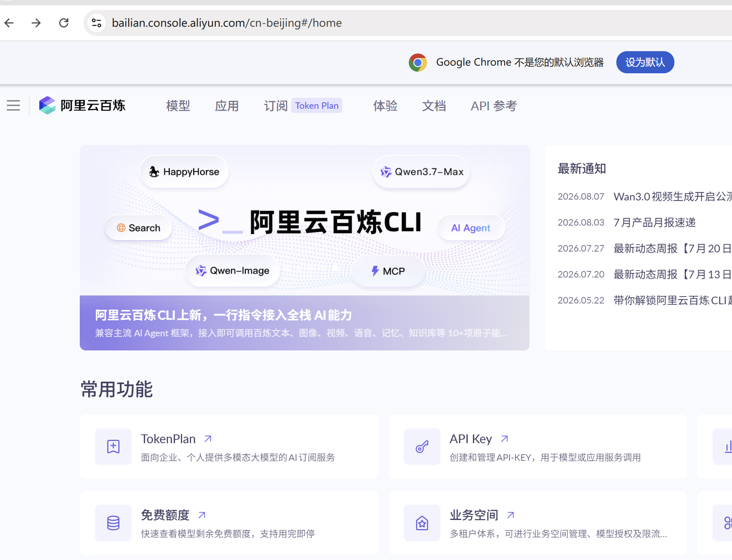This screenshot has width=732, height=560.
Task: Open the 7月20日 weekly report notice
Action: [x=672, y=249]
